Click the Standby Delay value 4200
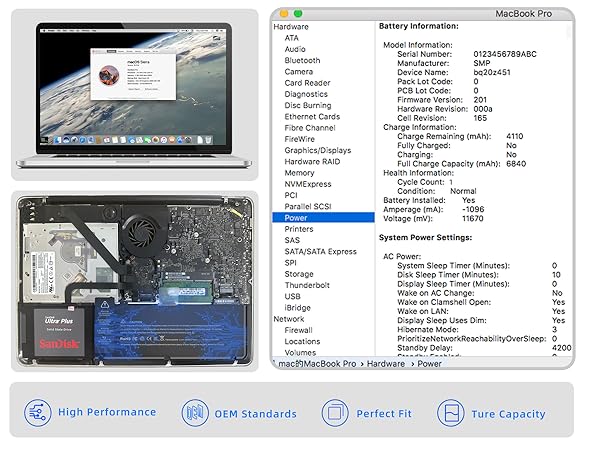This screenshot has width=600, height=450. pos(561,348)
